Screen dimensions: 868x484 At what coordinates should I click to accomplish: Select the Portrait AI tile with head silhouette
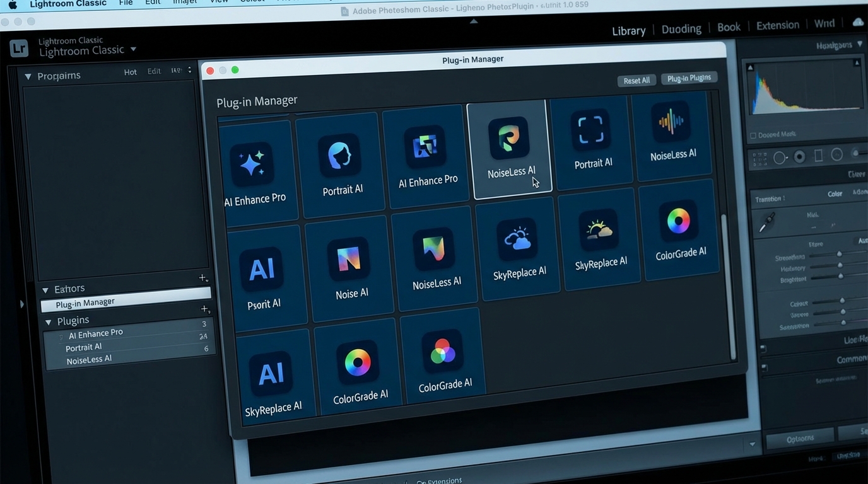[x=341, y=165]
